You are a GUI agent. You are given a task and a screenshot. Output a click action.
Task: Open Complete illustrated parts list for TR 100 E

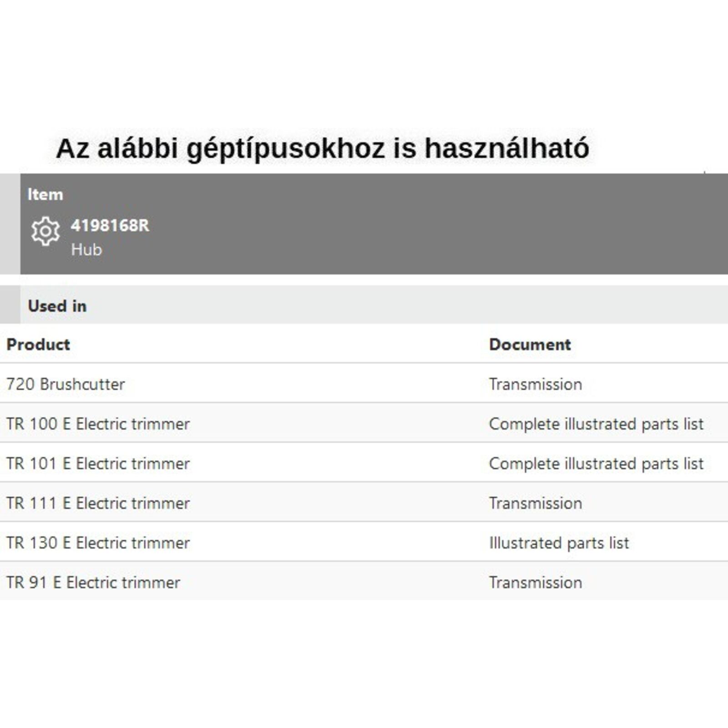pyautogui.click(x=596, y=424)
